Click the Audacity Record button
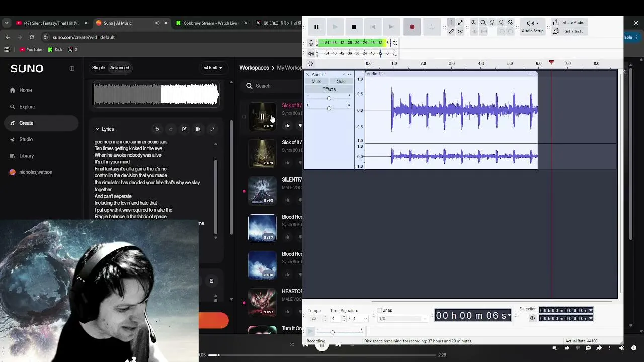Screen dimensions: 644x362 point(412,27)
